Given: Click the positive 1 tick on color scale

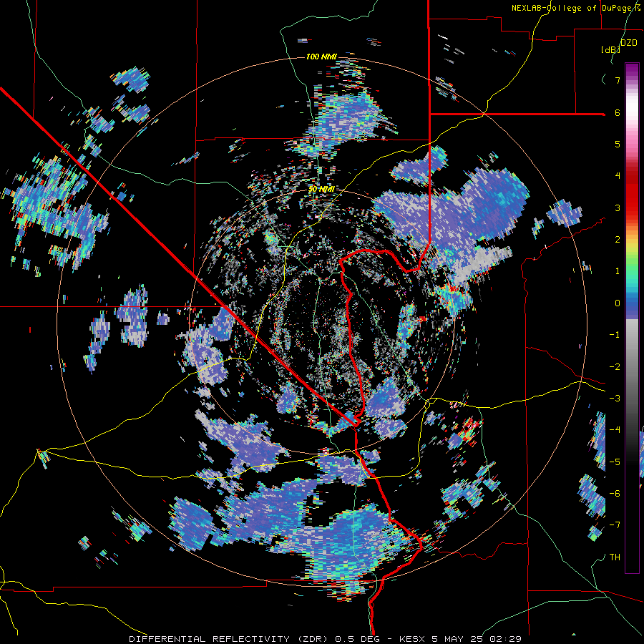Looking at the screenshot, I should click(x=618, y=271).
